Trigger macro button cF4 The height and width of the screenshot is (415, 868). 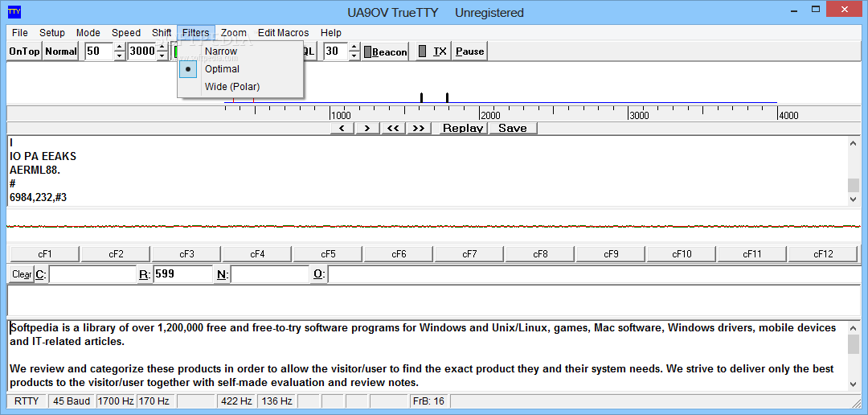tap(257, 254)
